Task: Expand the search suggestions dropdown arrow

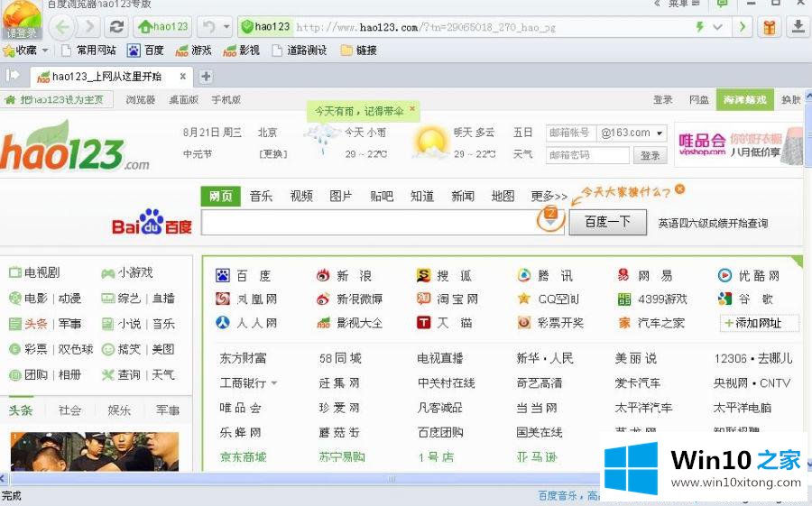Action: tap(550, 219)
